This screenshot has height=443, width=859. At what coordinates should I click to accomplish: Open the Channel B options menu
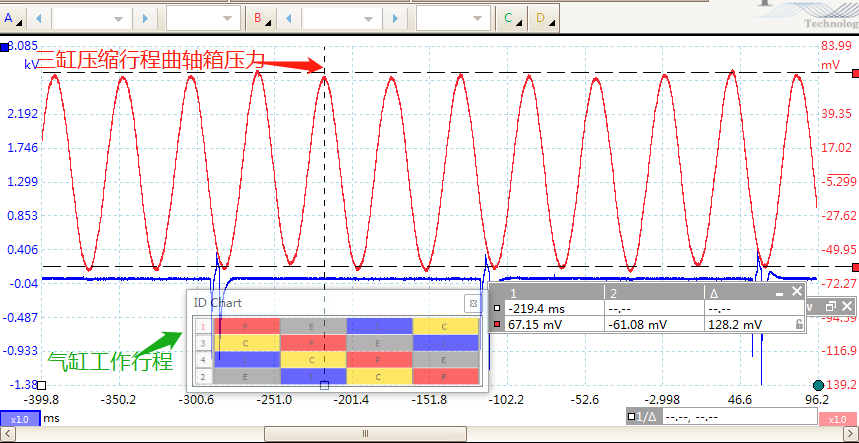click(262, 18)
